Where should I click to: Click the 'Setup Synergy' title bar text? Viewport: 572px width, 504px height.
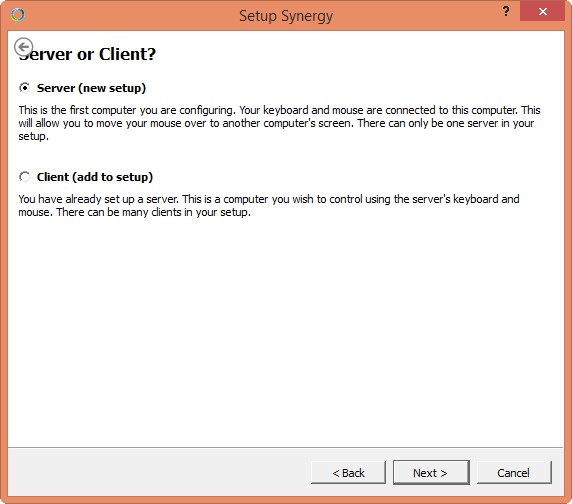click(286, 16)
